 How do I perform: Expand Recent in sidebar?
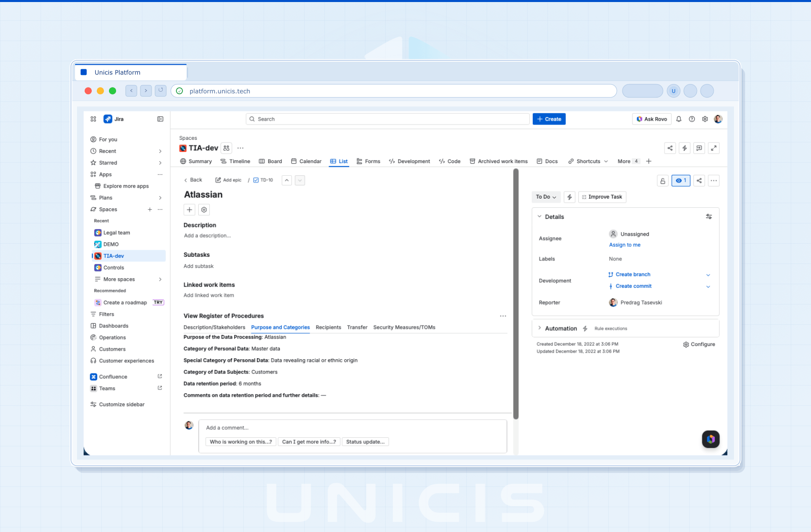pos(160,151)
